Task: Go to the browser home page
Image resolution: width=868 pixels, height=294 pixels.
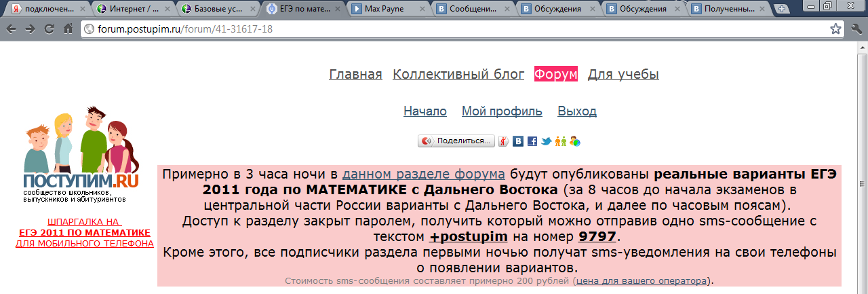Action: click(x=68, y=29)
